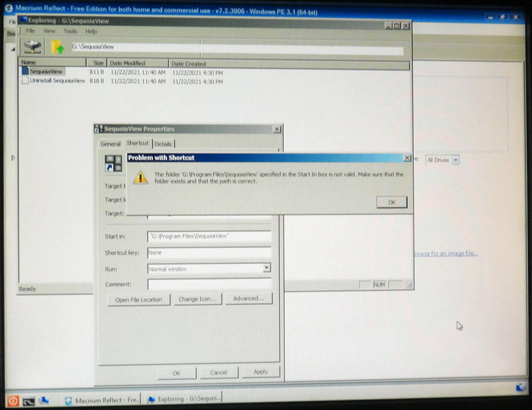
Task: Click the Change Icon button
Action: 198,299
